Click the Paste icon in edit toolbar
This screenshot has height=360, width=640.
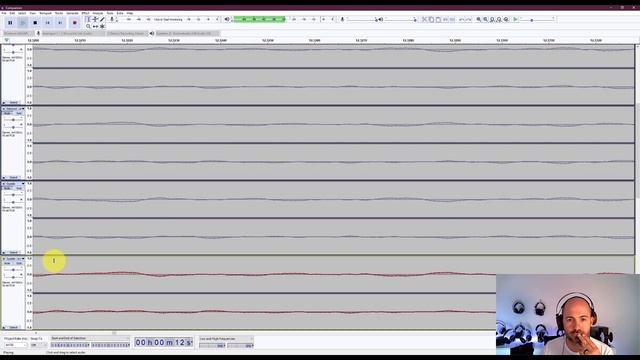click(x=438, y=19)
